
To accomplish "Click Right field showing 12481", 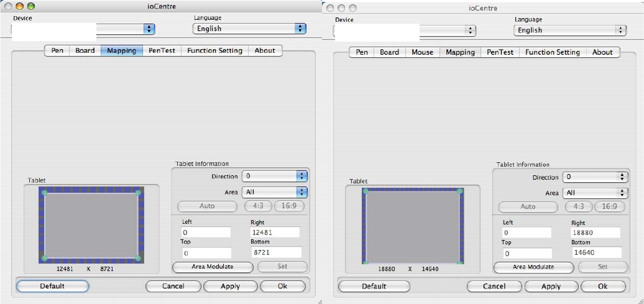I will (275, 232).
